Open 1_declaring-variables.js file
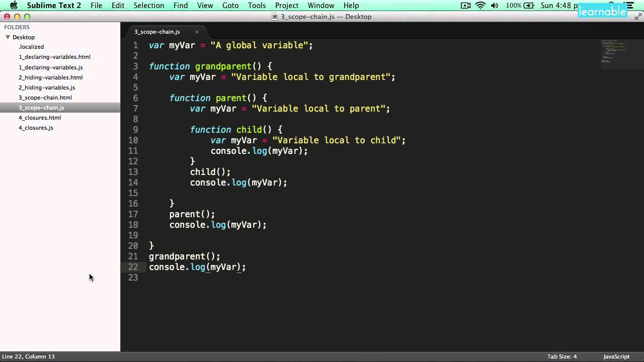 tap(51, 67)
